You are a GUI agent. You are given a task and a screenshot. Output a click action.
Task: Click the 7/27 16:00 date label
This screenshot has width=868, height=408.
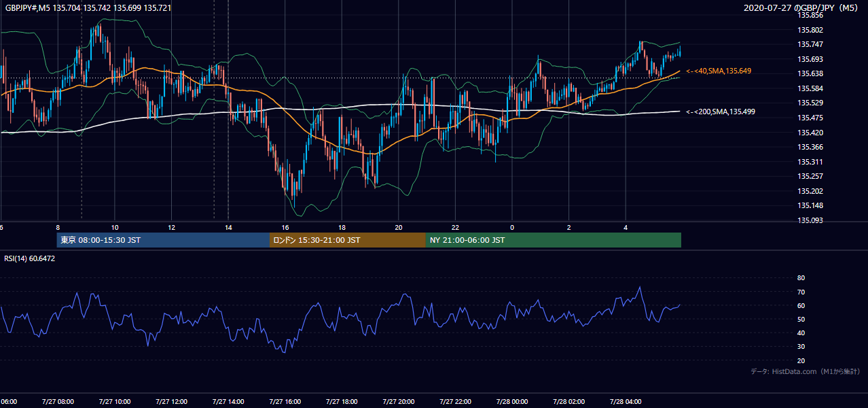[285, 401]
